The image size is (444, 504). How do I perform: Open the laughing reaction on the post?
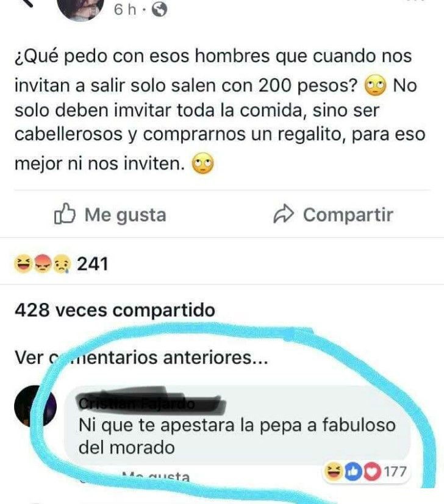[23, 264]
